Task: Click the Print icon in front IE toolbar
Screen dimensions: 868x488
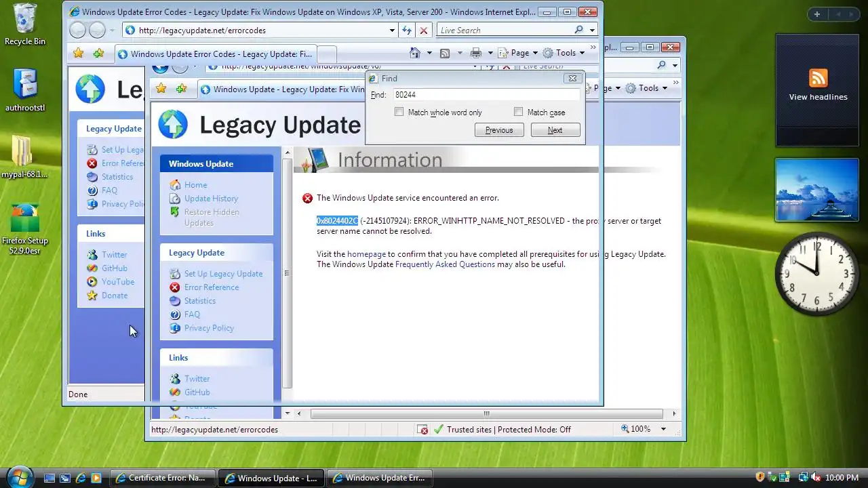Action: pos(476,53)
